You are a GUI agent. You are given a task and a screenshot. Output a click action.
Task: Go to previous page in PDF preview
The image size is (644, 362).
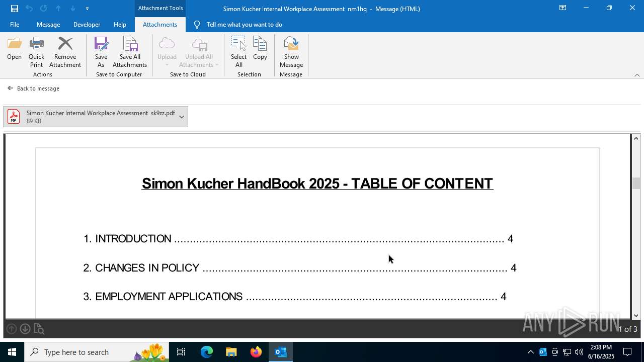coord(12,329)
